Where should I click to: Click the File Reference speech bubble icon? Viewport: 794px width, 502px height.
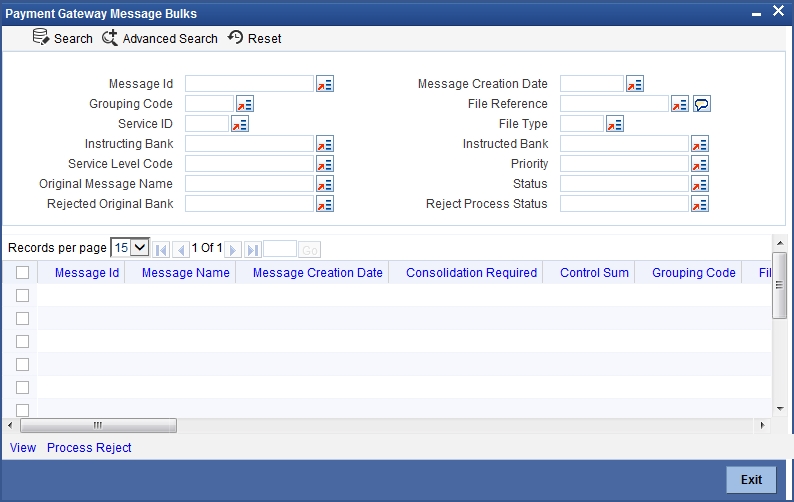point(702,104)
